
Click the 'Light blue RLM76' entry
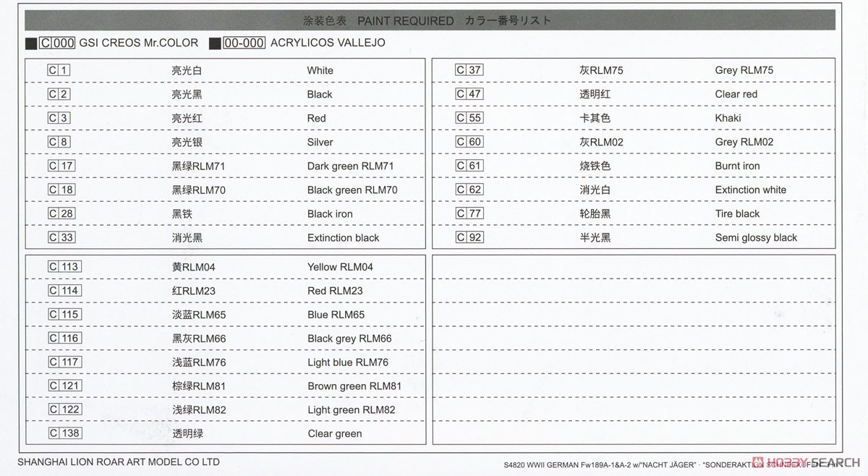(347, 362)
